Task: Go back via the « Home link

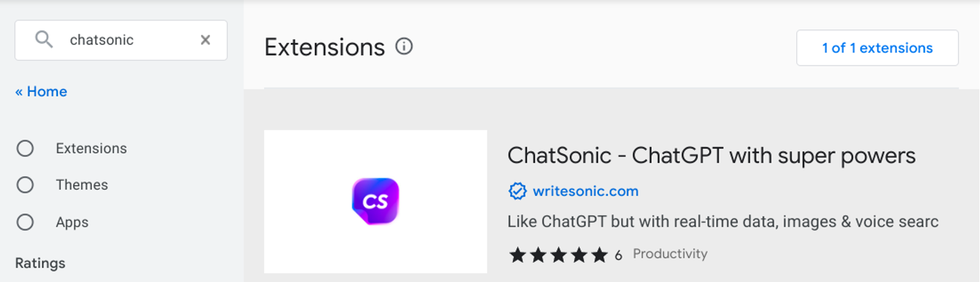Action: click(x=41, y=92)
